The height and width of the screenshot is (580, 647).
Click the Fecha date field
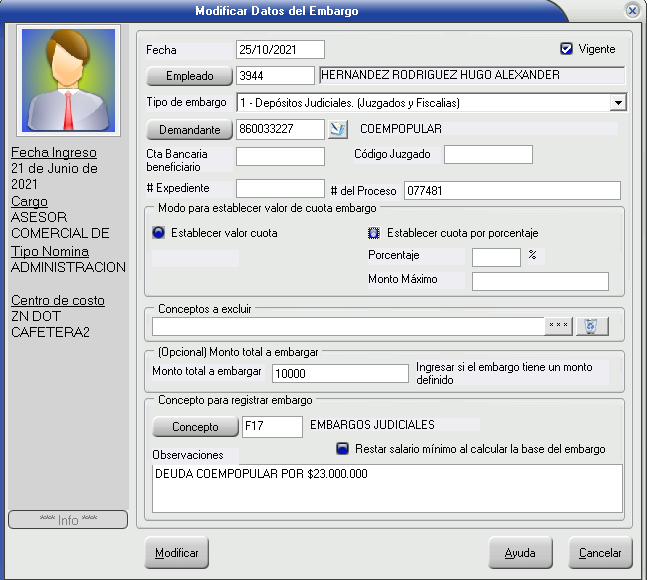pos(280,49)
